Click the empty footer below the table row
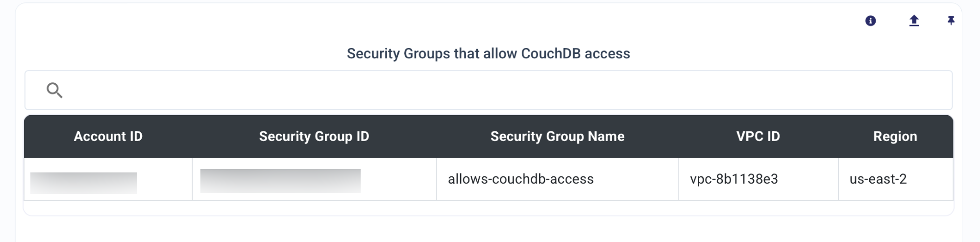 pyautogui.click(x=489, y=208)
